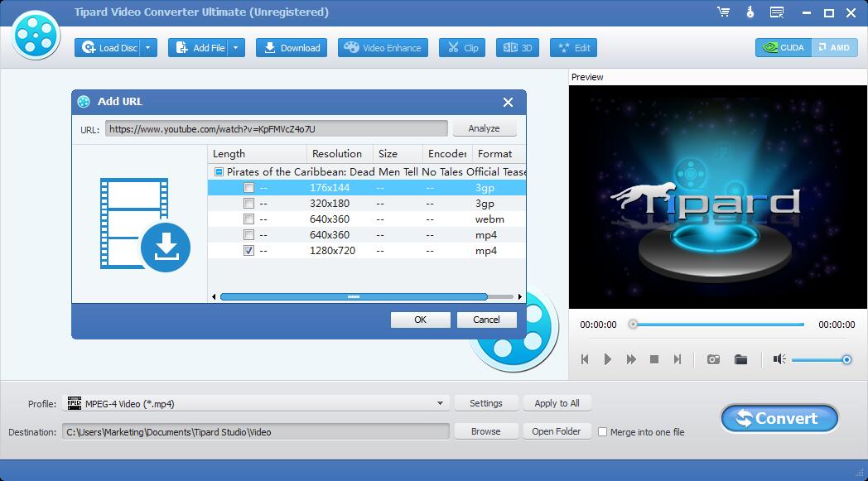Take a snapshot with camera icon

point(714,360)
